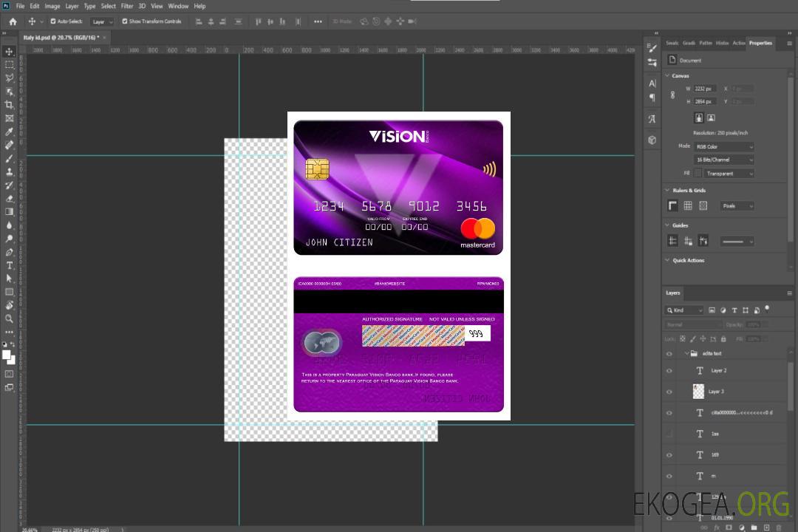Select the Move tool in the toolbox
The image size is (798, 532).
click(9, 52)
